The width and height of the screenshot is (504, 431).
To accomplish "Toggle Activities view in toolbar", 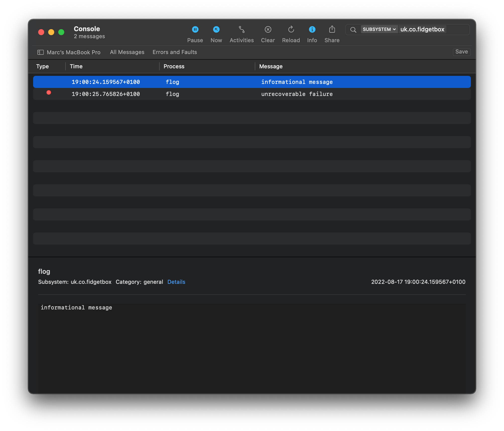I will (x=241, y=30).
